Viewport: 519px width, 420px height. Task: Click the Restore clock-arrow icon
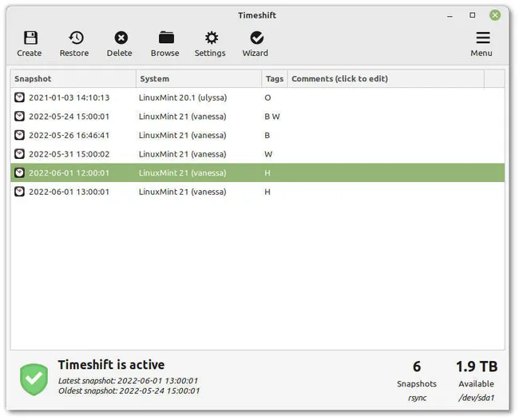[x=76, y=38]
